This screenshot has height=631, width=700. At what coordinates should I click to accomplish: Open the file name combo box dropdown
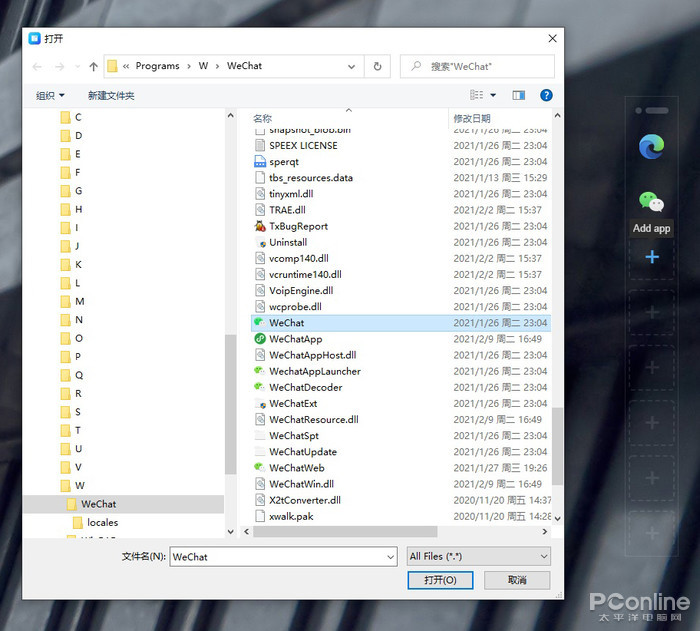[x=390, y=557]
